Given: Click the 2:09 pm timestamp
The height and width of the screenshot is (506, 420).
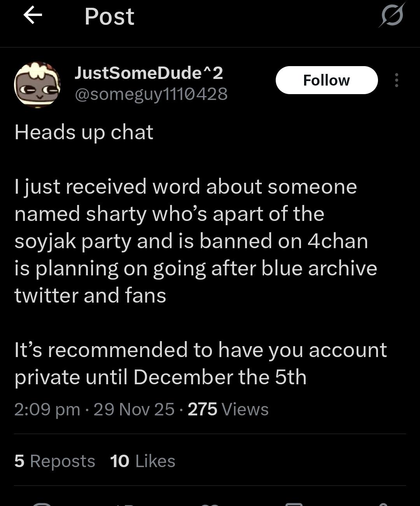Looking at the screenshot, I should pos(47,410).
